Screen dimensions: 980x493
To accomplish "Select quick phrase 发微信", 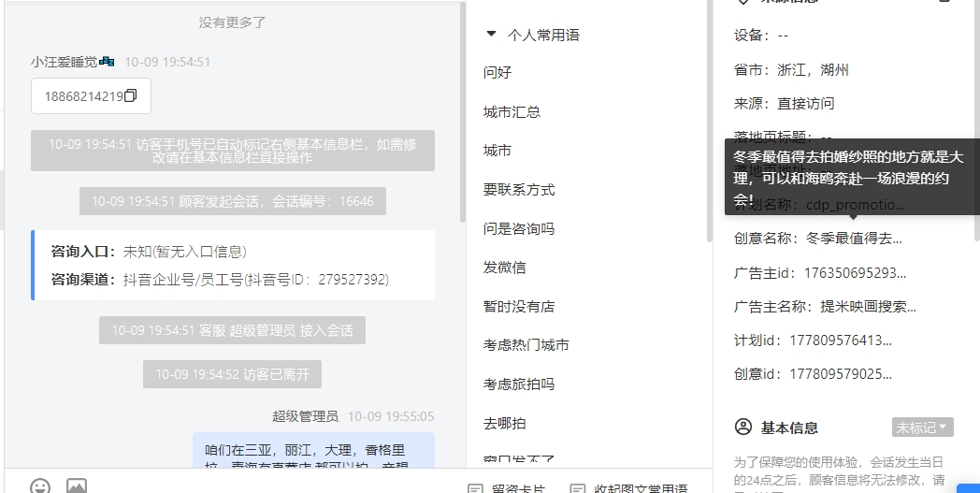I will coord(504,268).
